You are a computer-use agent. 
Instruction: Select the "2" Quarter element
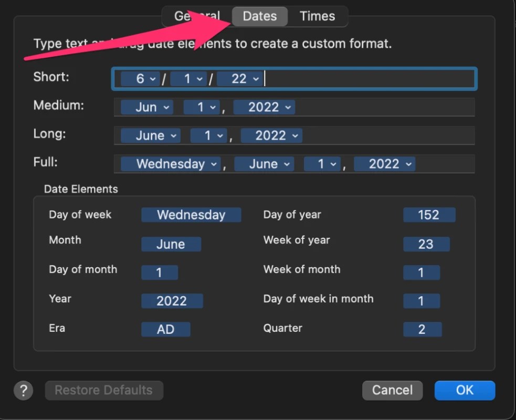tap(423, 329)
